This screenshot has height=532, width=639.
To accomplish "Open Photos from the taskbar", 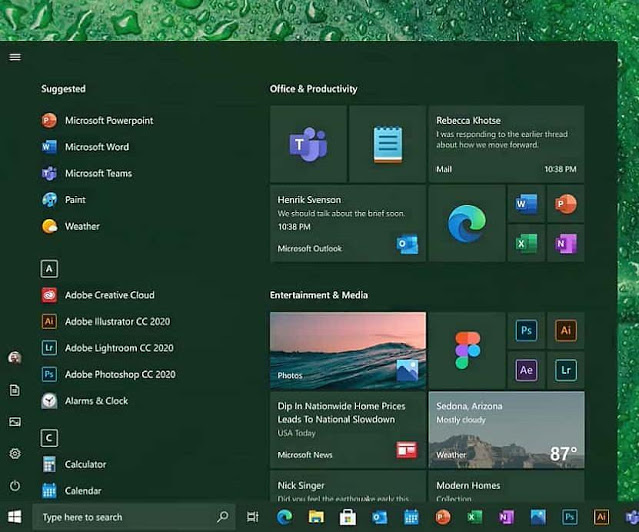I will tap(538, 517).
